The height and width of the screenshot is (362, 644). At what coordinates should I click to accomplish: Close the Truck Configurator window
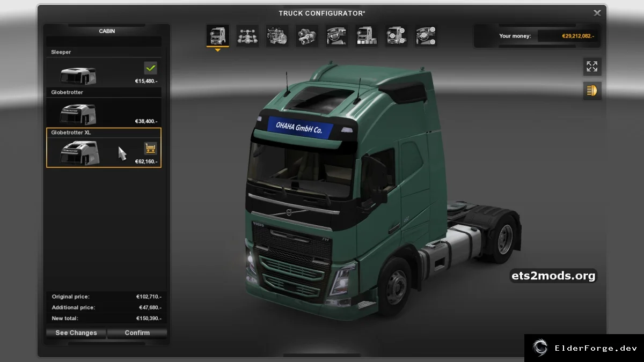click(x=597, y=13)
